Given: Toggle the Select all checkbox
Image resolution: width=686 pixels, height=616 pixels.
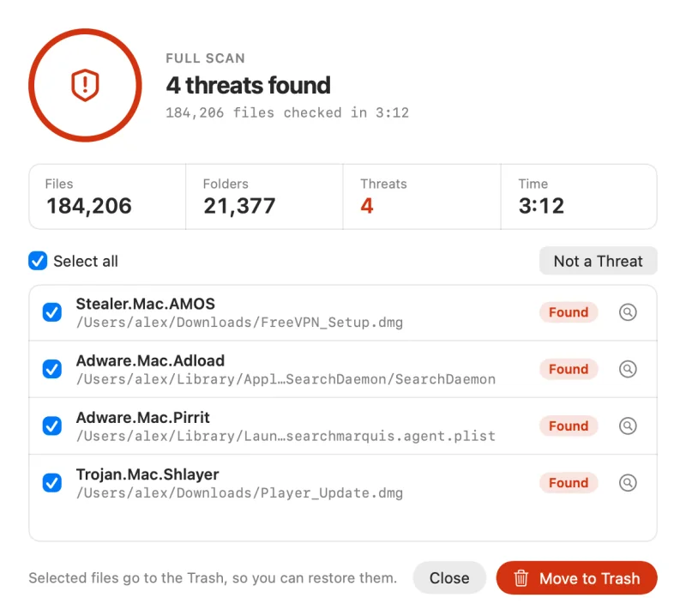Looking at the screenshot, I should [x=38, y=261].
